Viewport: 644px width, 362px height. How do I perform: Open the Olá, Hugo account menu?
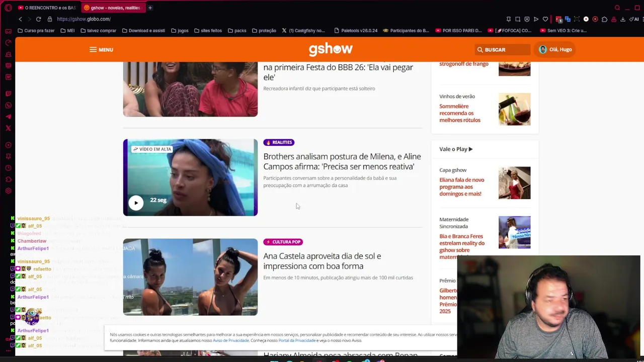coord(555,50)
